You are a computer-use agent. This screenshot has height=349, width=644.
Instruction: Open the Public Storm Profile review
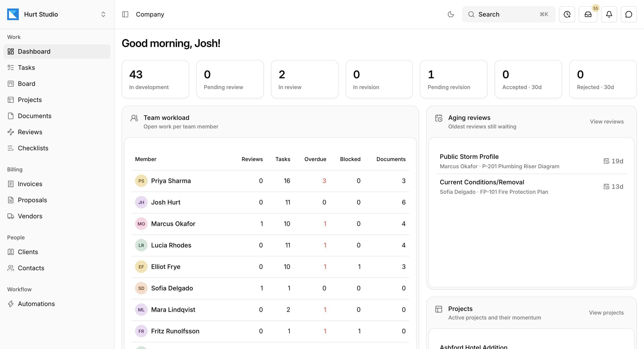531,161
